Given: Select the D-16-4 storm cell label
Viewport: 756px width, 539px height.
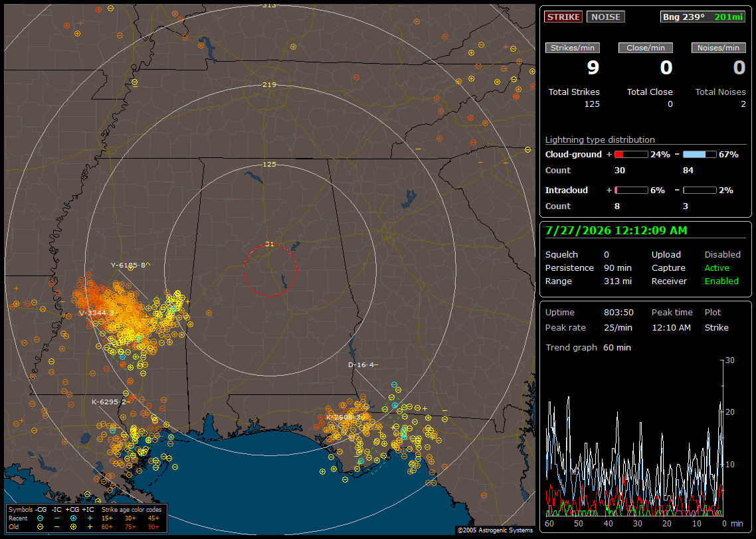Looking at the screenshot, I should click(x=363, y=364).
